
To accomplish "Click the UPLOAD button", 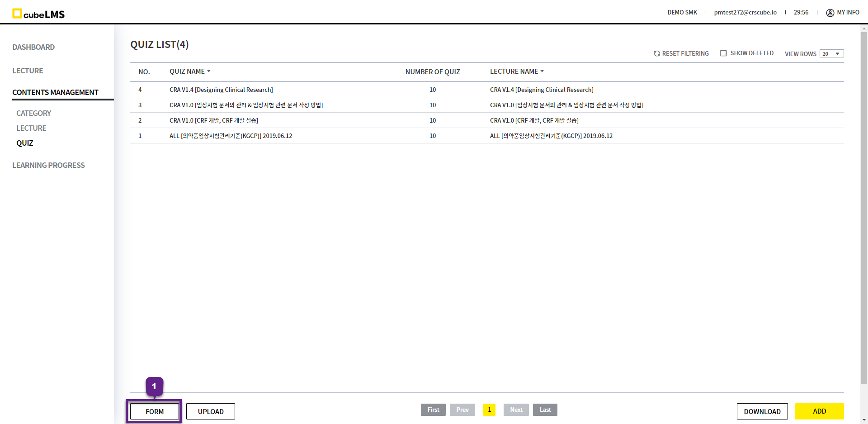I will click(x=211, y=411).
